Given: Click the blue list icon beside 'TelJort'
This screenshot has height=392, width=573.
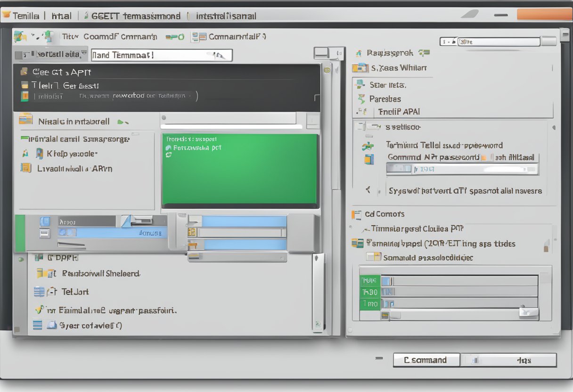Looking at the screenshot, I should [x=39, y=292].
